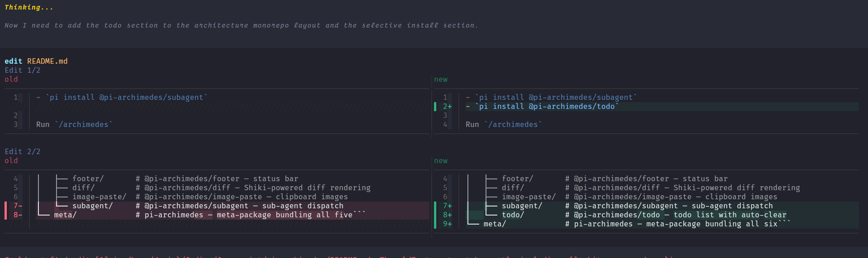This screenshot has width=868, height=258.
Task: Click "todo list with auto-clear" comment
Action: click(730, 215)
